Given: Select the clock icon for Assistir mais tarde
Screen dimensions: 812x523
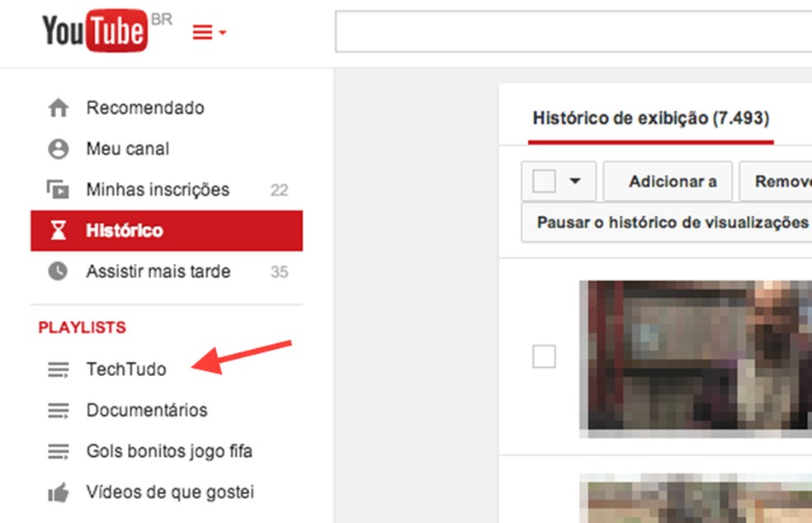Looking at the screenshot, I should tap(58, 271).
